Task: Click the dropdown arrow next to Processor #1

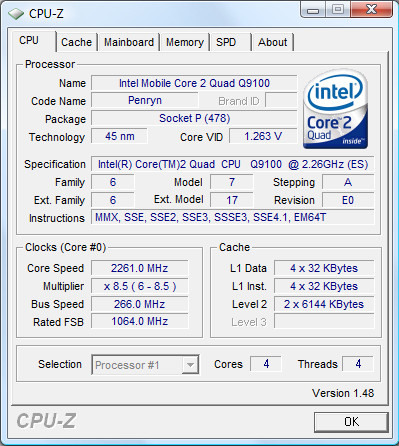Action: click(190, 365)
